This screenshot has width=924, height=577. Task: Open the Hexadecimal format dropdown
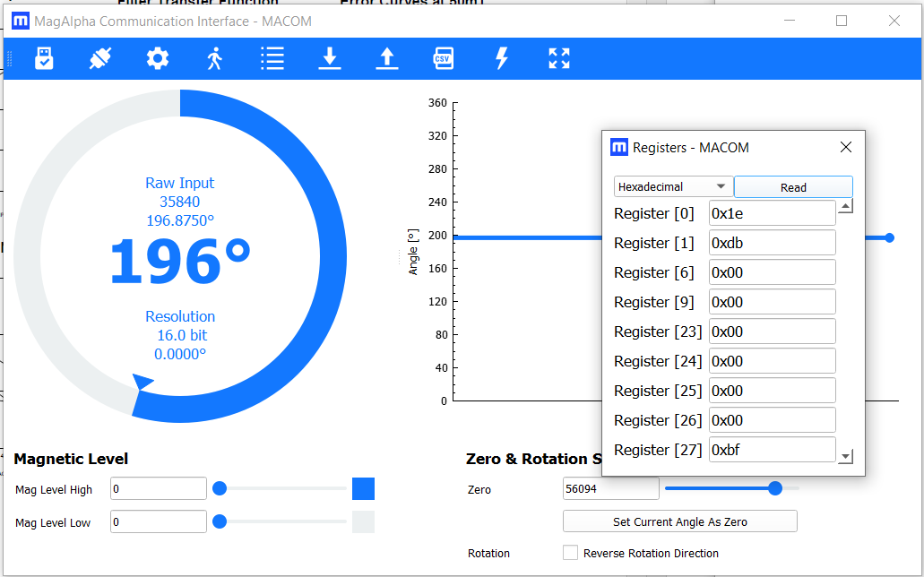[x=672, y=187]
